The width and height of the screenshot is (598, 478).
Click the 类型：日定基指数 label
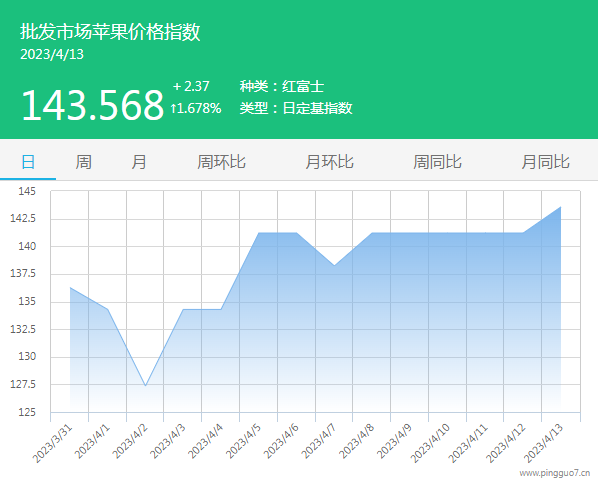point(296,108)
